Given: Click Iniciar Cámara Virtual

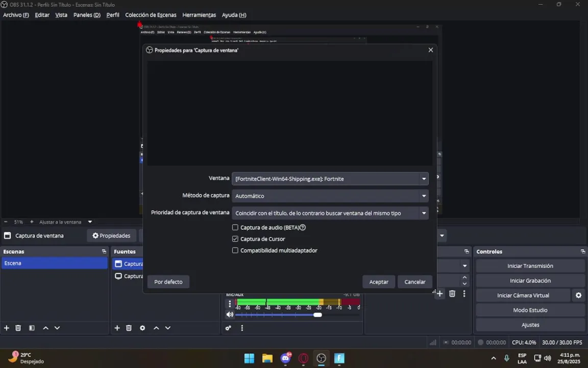Looking at the screenshot, I should point(523,295).
